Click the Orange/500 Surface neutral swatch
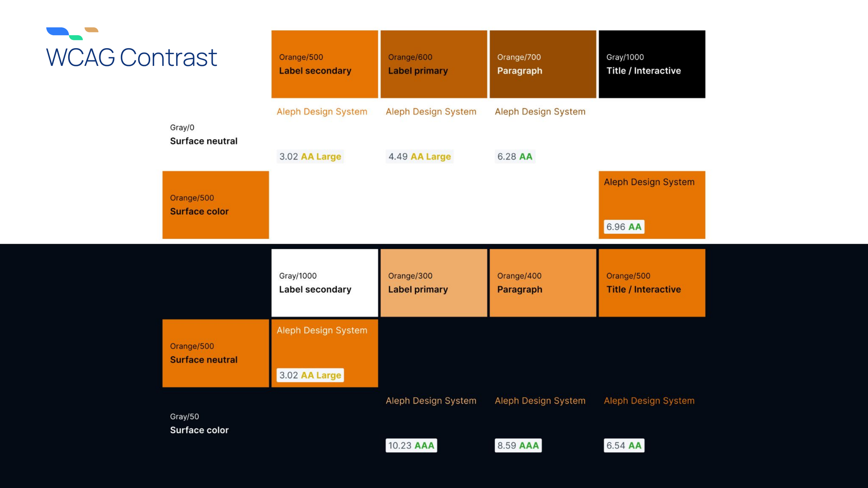 click(215, 353)
